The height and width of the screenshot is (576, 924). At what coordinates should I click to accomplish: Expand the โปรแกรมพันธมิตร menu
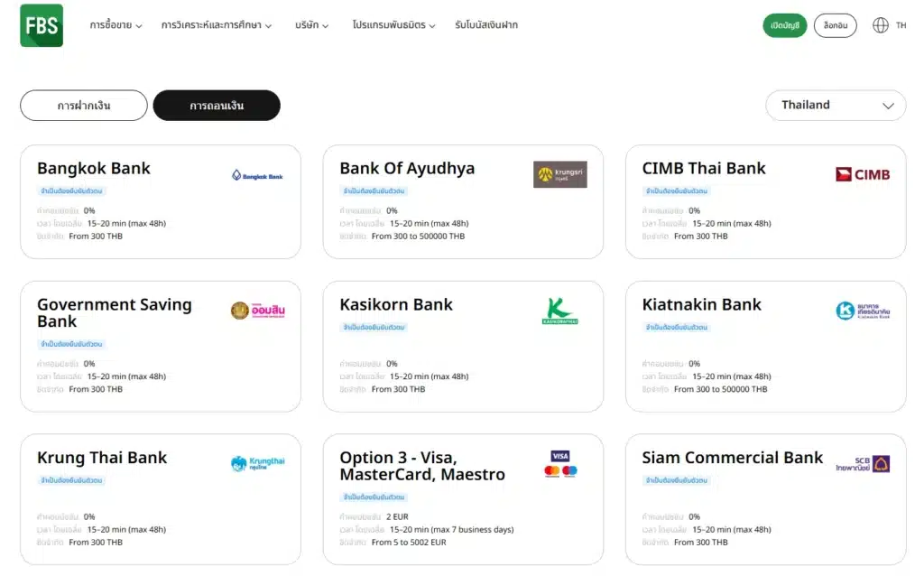(394, 25)
